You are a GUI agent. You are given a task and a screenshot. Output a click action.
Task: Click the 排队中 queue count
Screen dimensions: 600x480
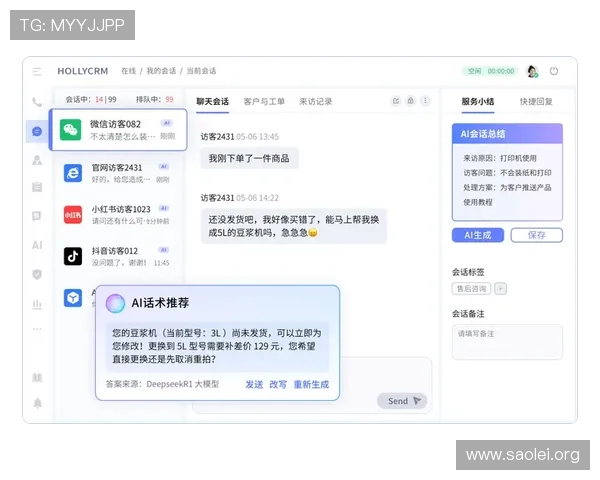pyautogui.click(x=155, y=100)
